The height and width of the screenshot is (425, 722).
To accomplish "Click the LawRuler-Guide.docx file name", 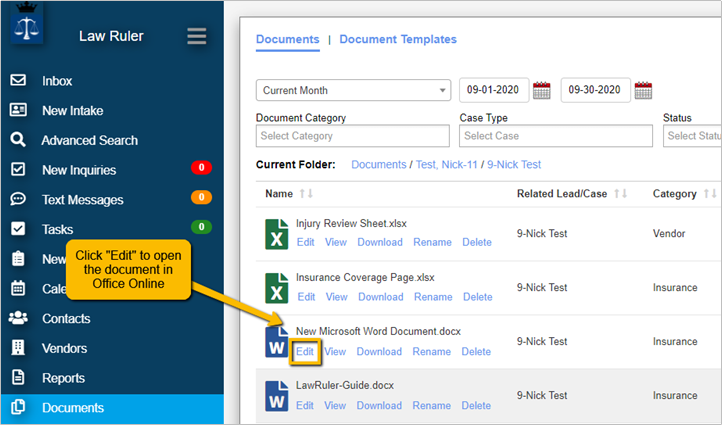I will (x=345, y=385).
